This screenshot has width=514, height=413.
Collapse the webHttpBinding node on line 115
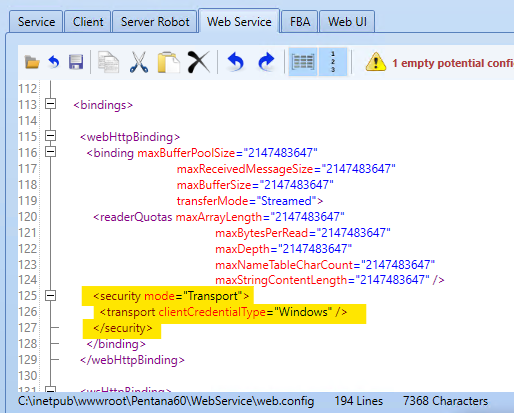pyautogui.click(x=50, y=136)
